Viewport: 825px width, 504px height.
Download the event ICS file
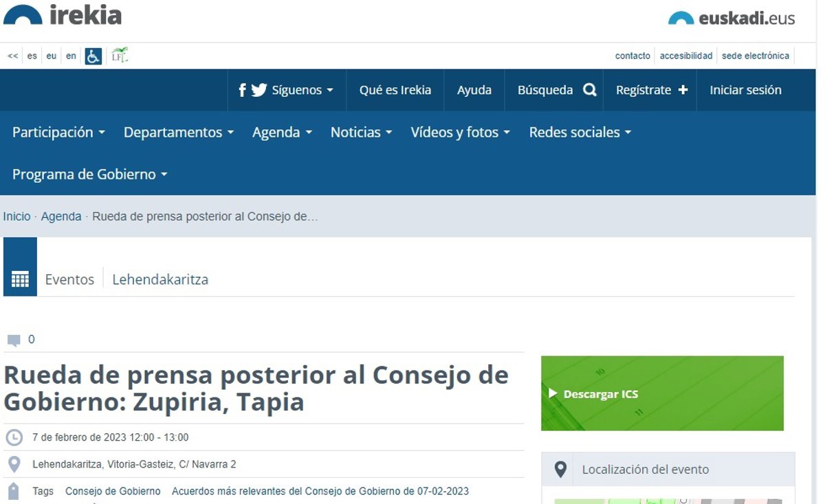(x=600, y=394)
